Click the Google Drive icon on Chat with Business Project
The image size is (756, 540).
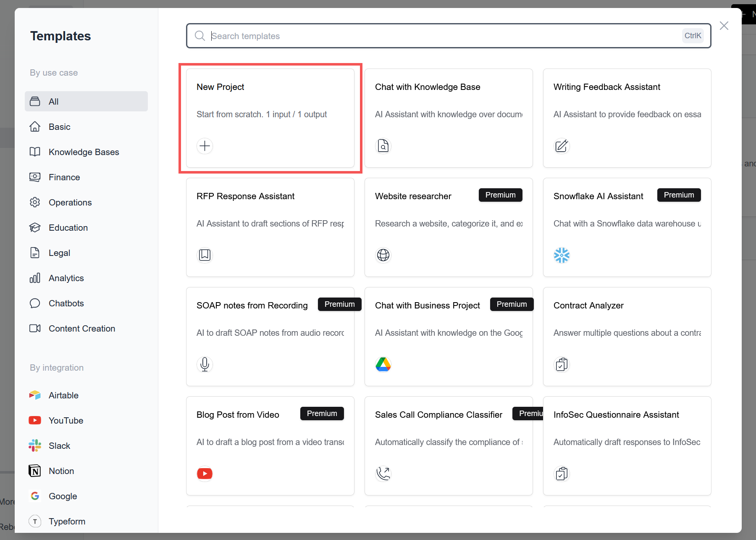(383, 364)
